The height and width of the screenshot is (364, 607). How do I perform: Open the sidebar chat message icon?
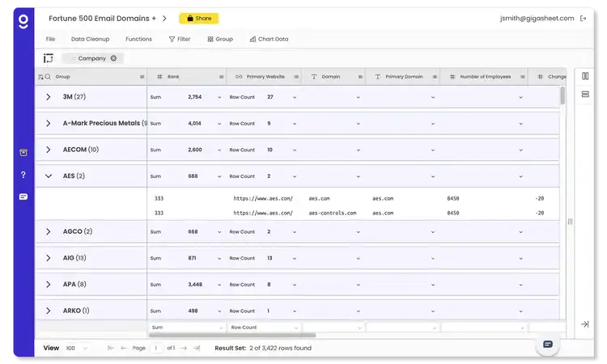coord(23,197)
